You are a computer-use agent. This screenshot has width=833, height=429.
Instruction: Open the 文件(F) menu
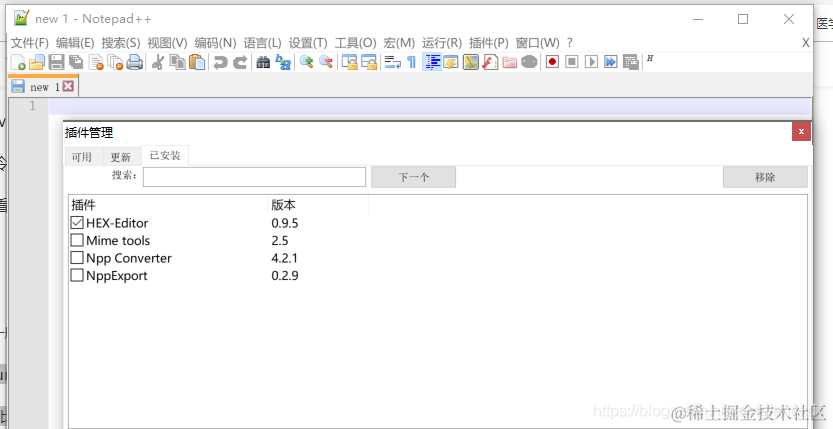coord(30,43)
